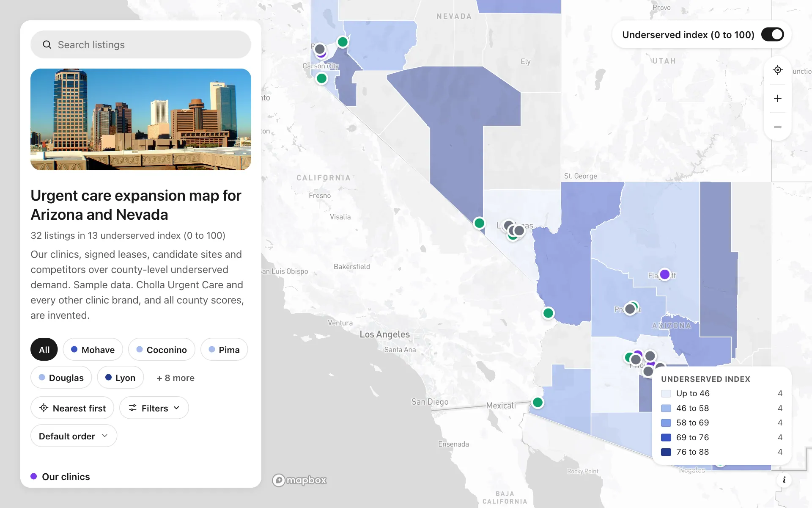This screenshot has width=812, height=508.
Task: Select the green marker on the Arizona–California border
Action: 548,313
